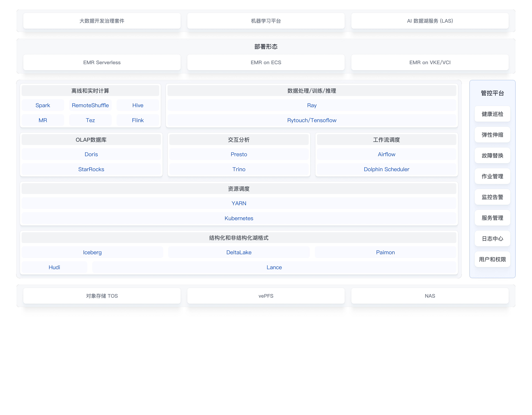Image resolution: width=532 pixels, height=415 pixels.
Task: Open the Dolphin Scheduler item
Action: pyautogui.click(x=386, y=169)
